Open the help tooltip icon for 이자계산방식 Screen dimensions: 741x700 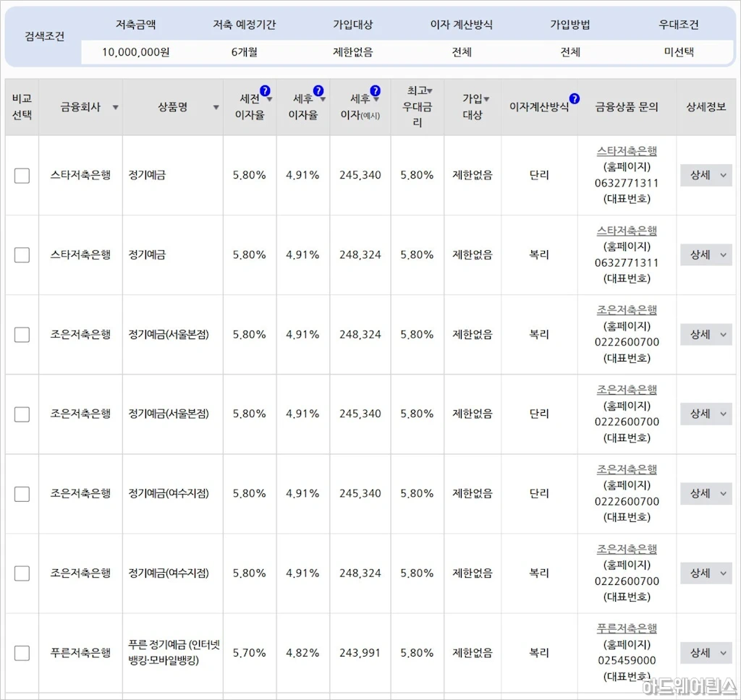pos(574,98)
